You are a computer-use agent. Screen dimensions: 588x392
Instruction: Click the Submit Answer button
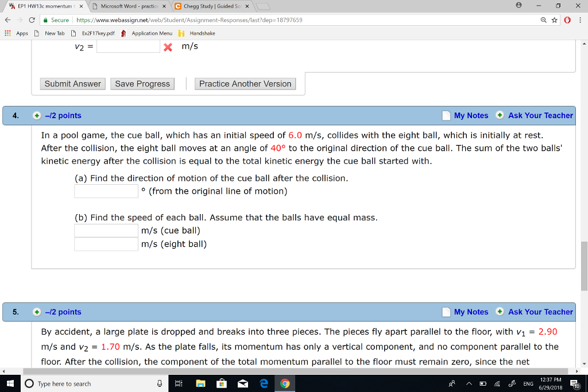coord(73,84)
